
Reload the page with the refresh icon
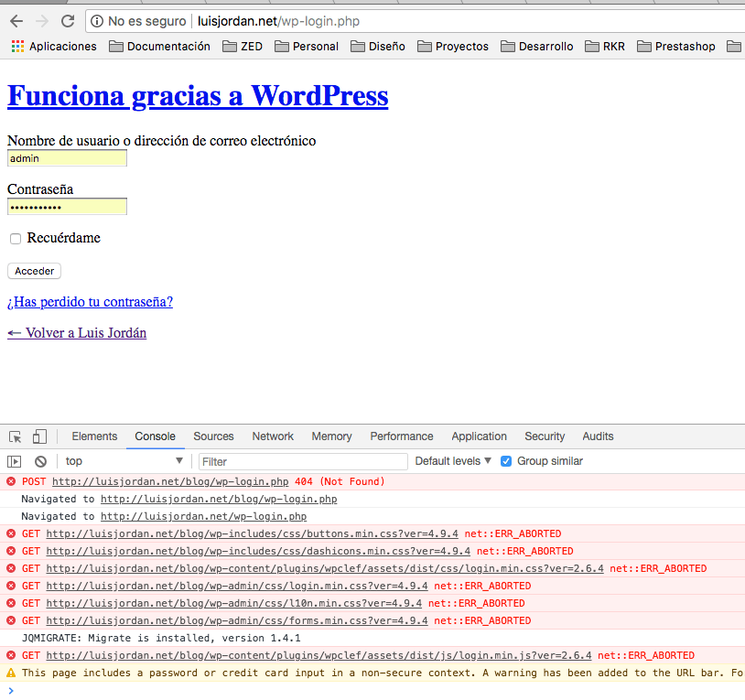(x=68, y=21)
